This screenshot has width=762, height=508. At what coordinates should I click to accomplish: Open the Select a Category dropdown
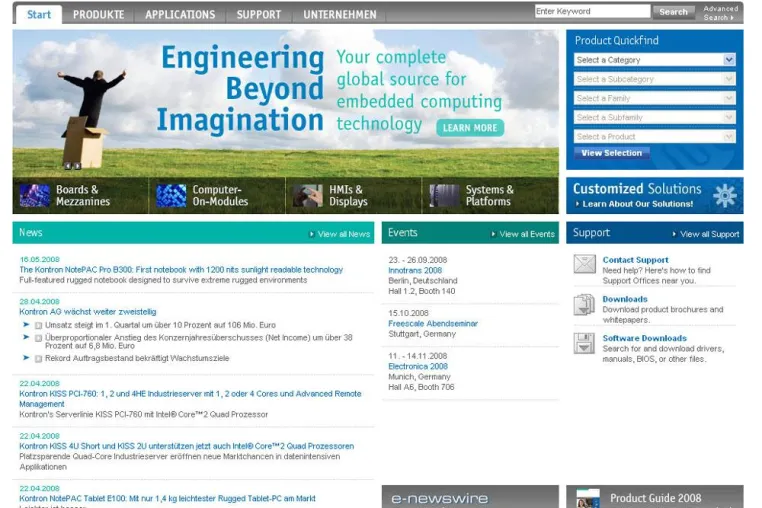coord(655,60)
